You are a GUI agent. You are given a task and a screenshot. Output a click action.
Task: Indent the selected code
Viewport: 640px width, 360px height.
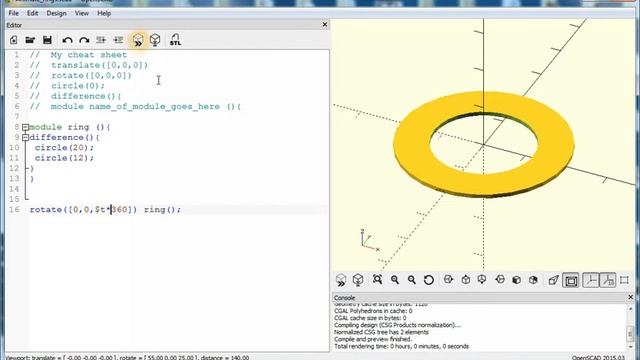[x=118, y=40]
